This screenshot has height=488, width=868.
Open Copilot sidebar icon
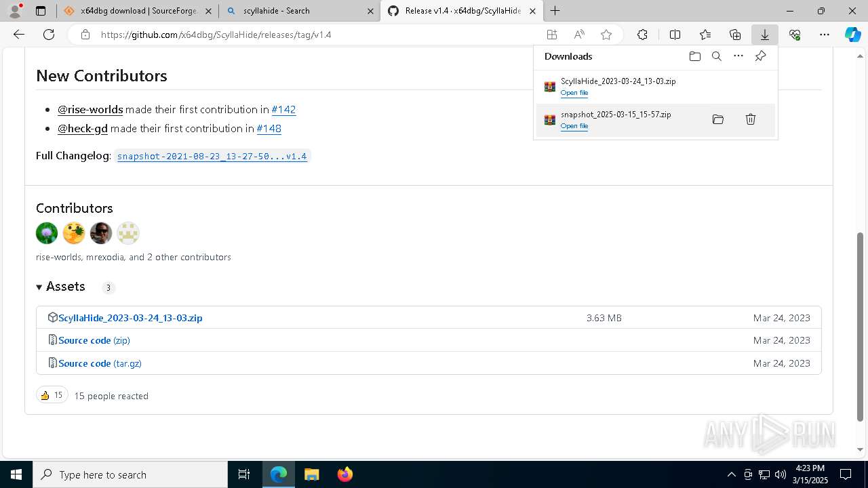pyautogui.click(x=853, y=35)
